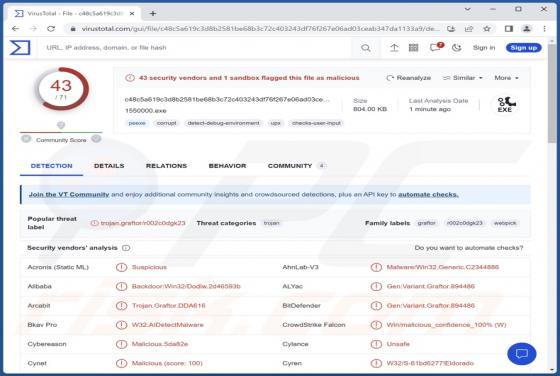This screenshot has width=560, height=376.
Task: Toggle dark mode moon icon
Action: click(456, 48)
